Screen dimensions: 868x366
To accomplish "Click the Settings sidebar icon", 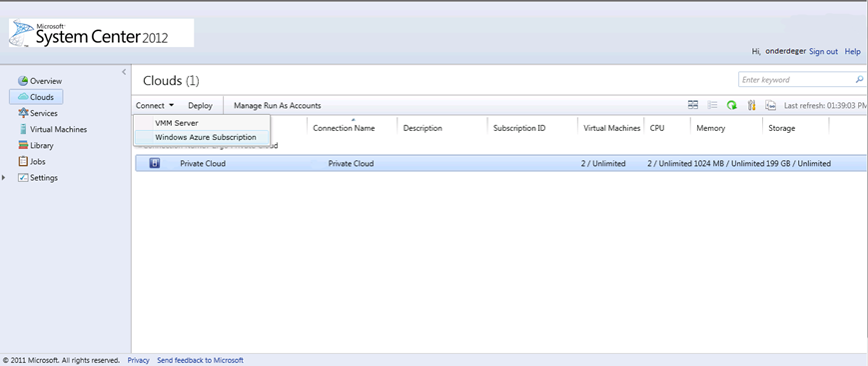I will [x=23, y=178].
